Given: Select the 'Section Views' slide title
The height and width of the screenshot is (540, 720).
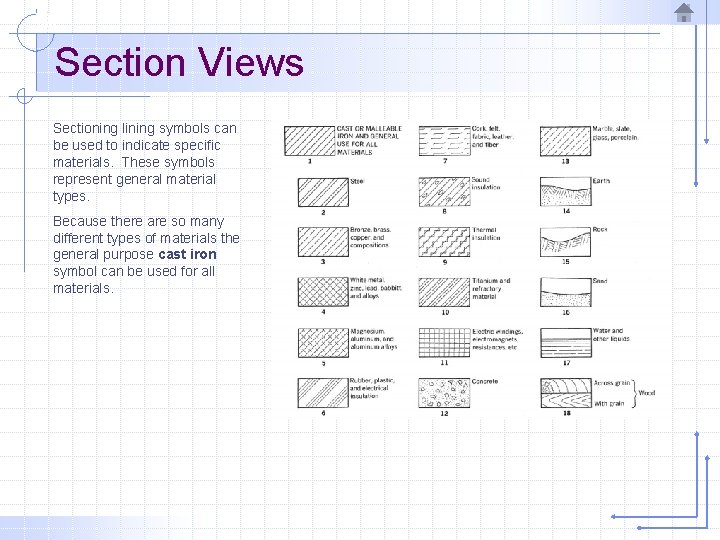Looking at the screenshot, I should (x=179, y=62).
